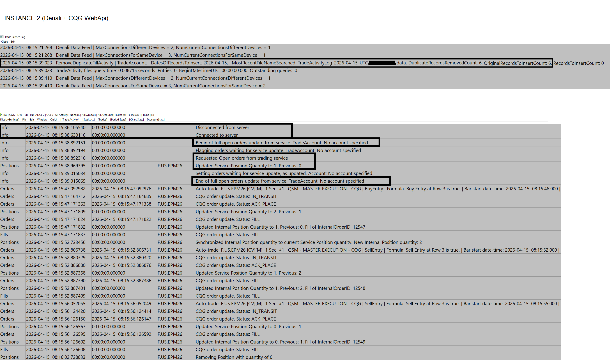616x364 pixels.
Task: Click the Trade Service Log window icon
Action: pyautogui.click(x=2, y=37)
